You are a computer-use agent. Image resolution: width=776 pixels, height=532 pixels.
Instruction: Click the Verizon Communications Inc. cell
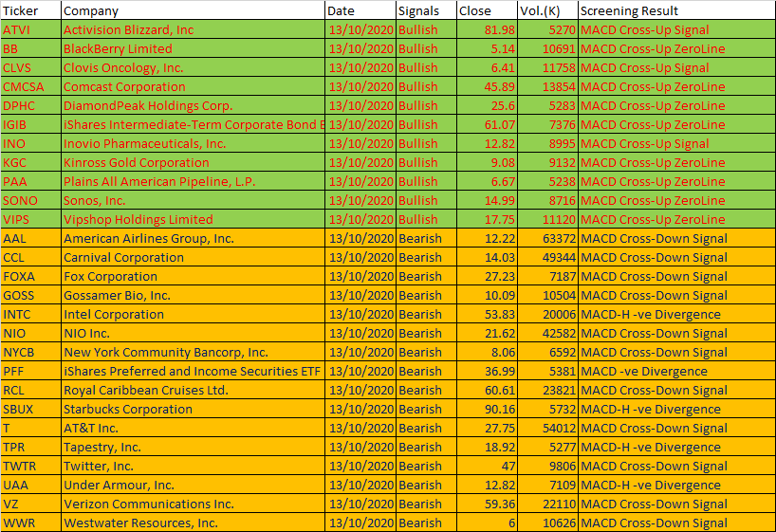tap(193, 504)
